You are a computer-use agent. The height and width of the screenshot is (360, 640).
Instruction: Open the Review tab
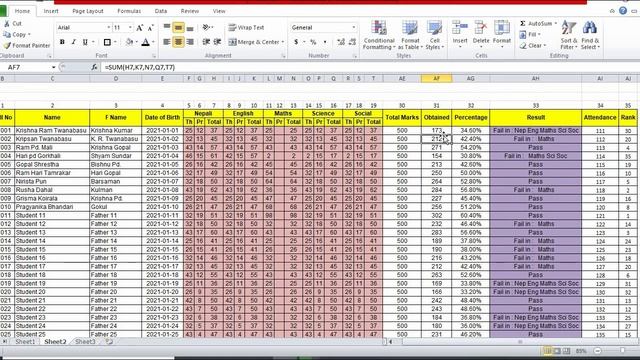tap(190, 11)
